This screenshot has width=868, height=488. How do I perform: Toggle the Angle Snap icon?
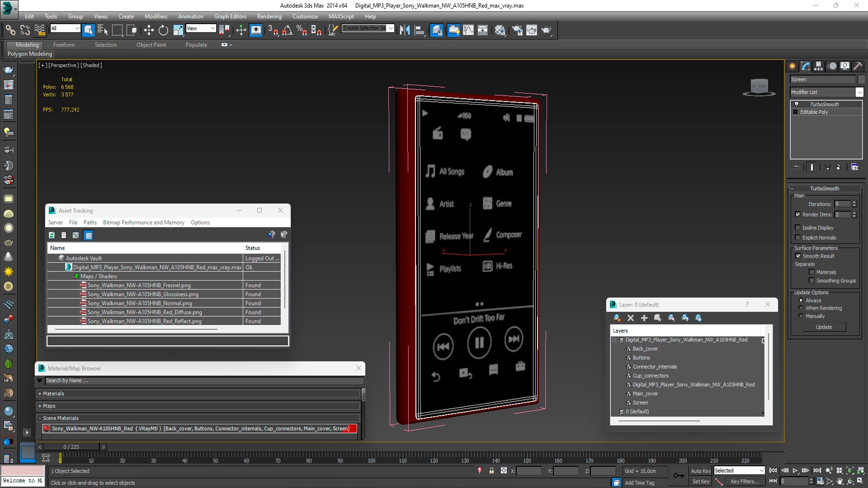pyautogui.click(x=288, y=30)
